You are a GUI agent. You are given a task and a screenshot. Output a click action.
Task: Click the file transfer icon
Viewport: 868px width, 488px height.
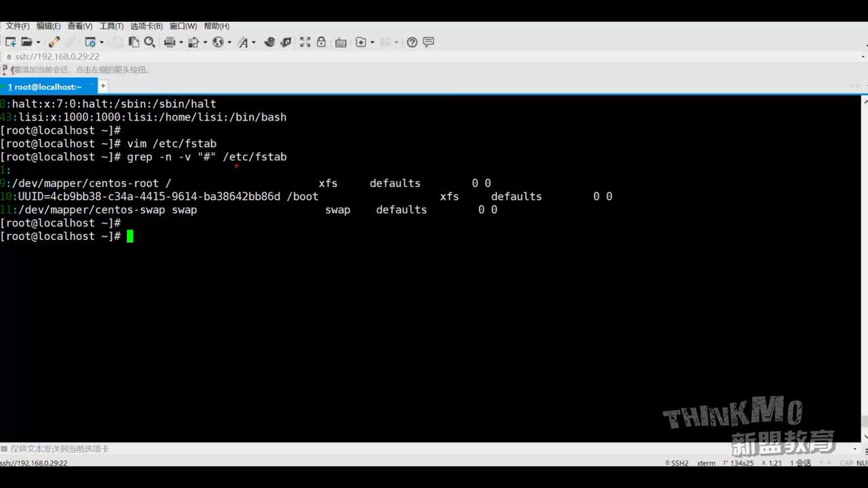pos(194,42)
